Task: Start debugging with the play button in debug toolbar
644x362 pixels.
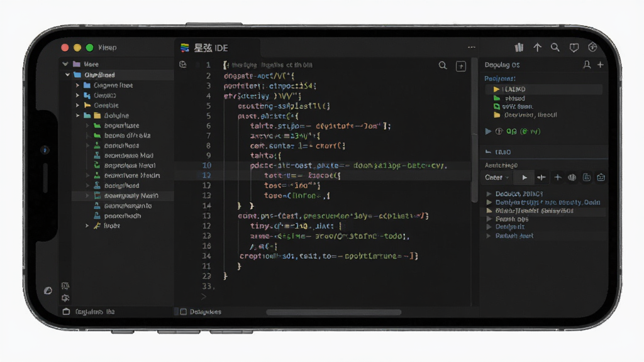Action: [525, 178]
